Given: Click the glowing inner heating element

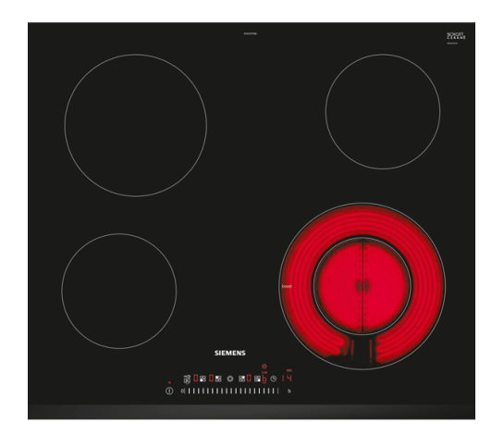Looking at the screenshot, I should pyautogui.click(x=363, y=285).
